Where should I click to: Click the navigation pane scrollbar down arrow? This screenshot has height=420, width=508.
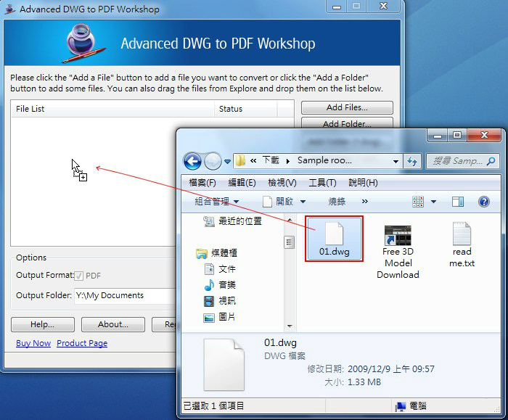pyautogui.click(x=290, y=326)
